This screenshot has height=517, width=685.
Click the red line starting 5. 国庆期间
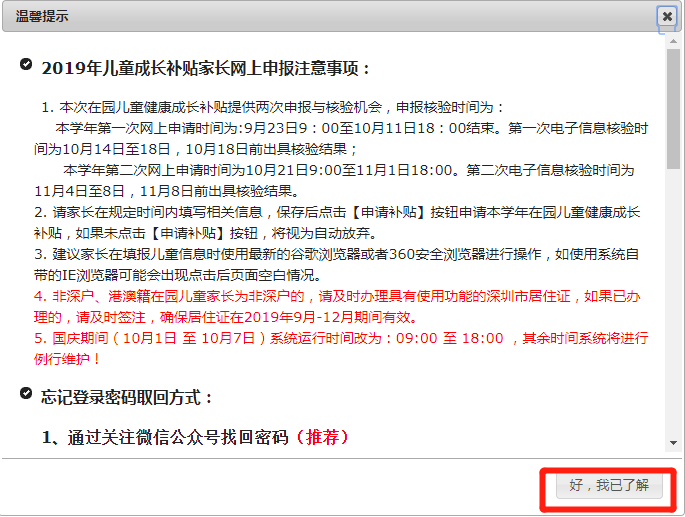[x=341, y=338]
